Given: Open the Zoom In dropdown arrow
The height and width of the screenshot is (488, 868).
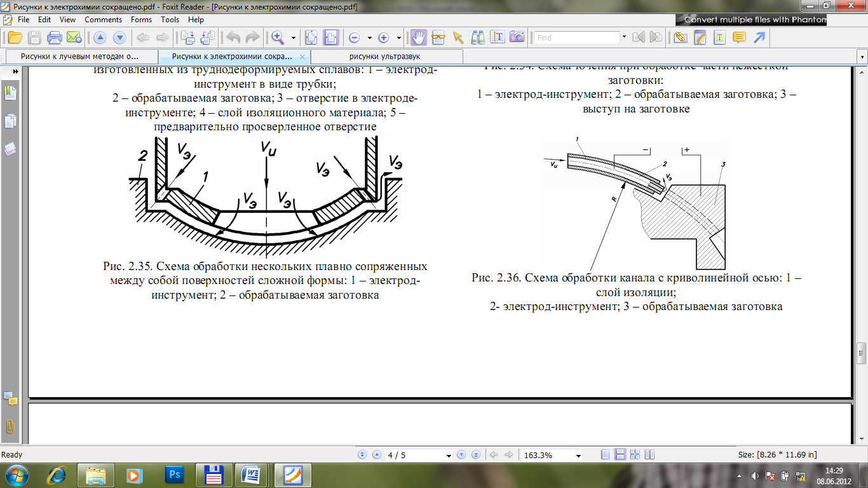Looking at the screenshot, I should coord(398,37).
